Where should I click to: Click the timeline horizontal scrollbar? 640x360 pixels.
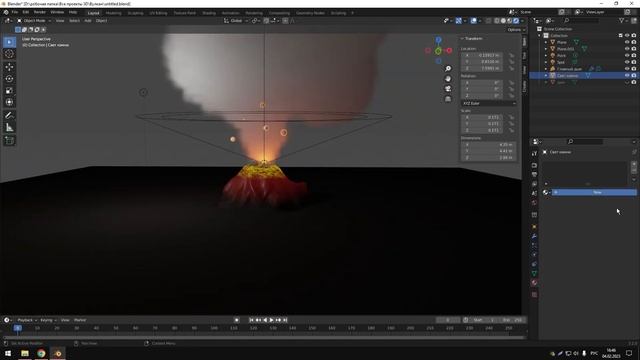(263, 338)
